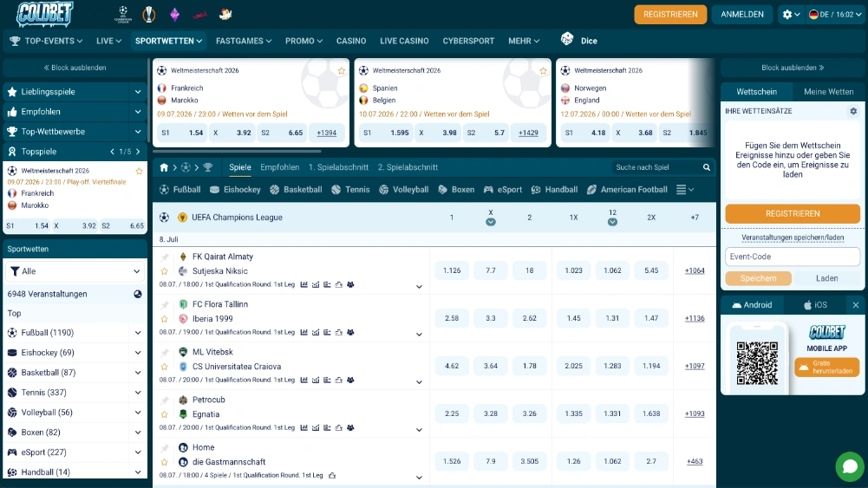Click Suche nach Spiel search field
Viewport: 868px width, 488px height.
click(657, 167)
